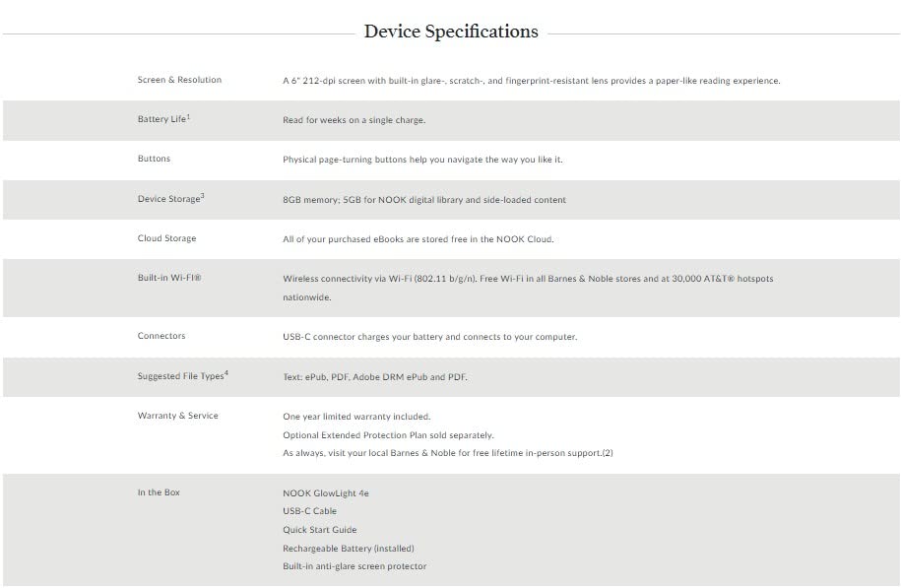Screen dimensions: 901x588
Task: Click the Built-in Wi-Fi label
Action: tap(169, 279)
